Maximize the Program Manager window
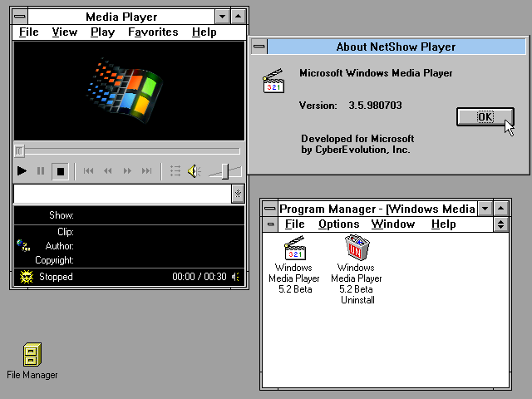532x399 pixels. point(501,209)
